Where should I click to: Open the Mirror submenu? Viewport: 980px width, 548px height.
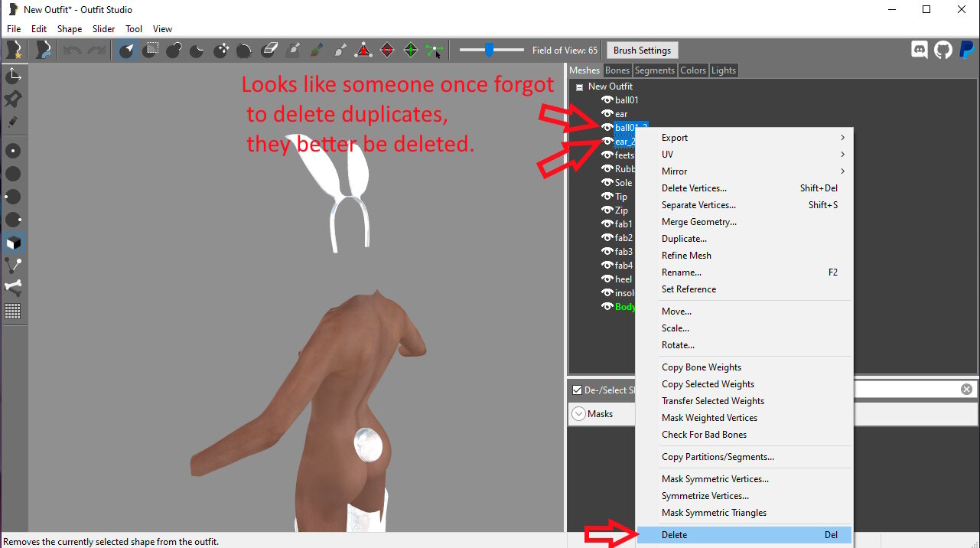pyautogui.click(x=744, y=171)
